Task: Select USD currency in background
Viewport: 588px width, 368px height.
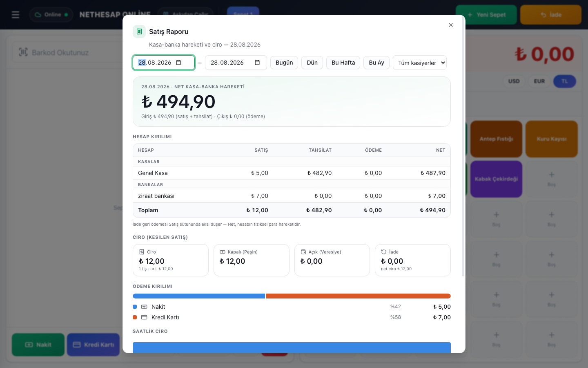Action: coord(514,81)
